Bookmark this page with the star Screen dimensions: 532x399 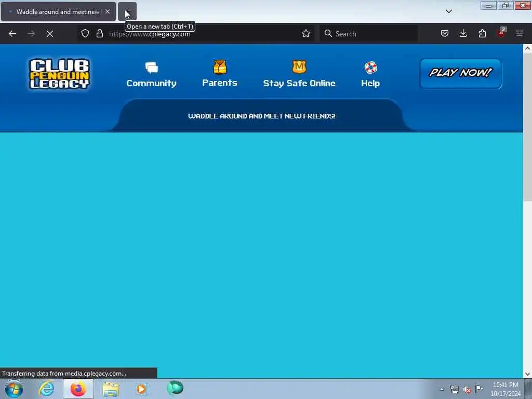[x=306, y=34]
